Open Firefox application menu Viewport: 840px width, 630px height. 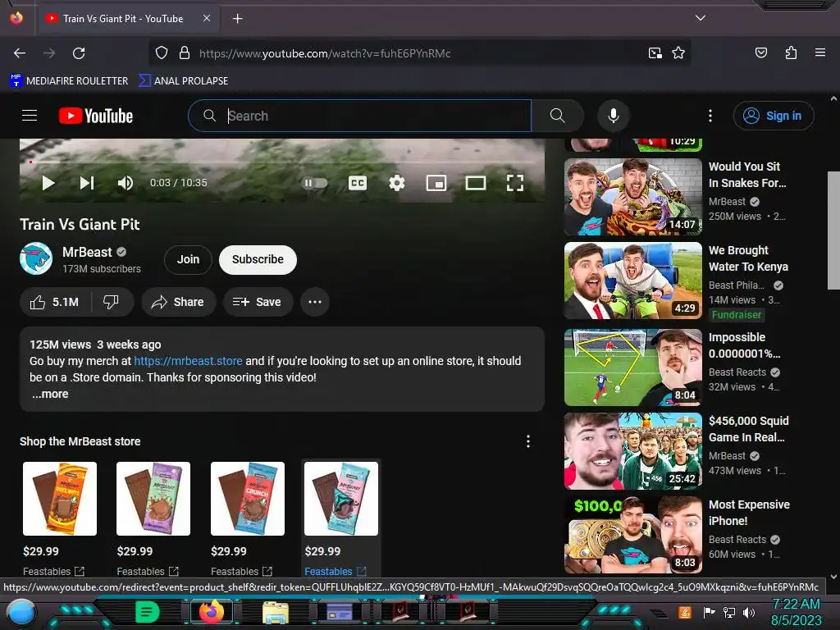[819, 53]
